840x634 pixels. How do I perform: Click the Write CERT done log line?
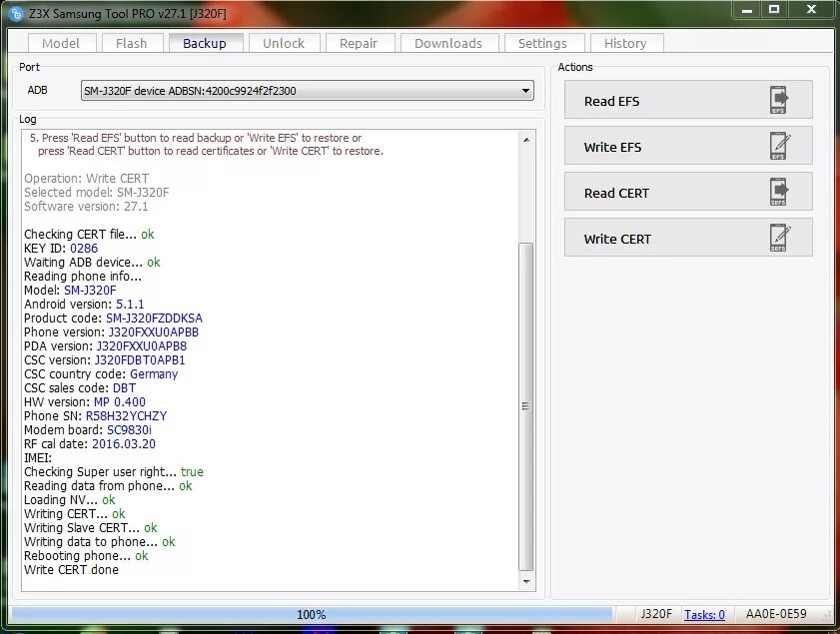pos(71,570)
